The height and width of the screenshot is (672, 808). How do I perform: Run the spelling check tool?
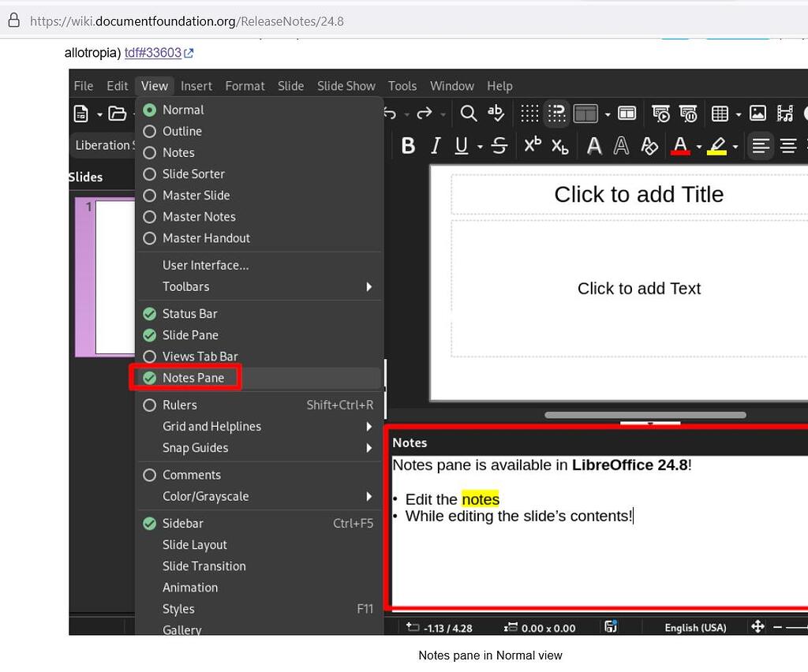(x=496, y=113)
